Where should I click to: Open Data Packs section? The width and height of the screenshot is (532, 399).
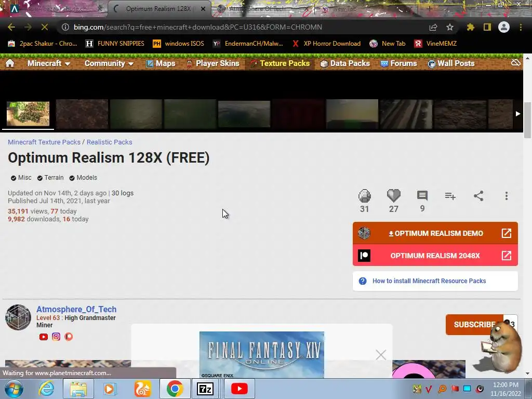(345, 63)
